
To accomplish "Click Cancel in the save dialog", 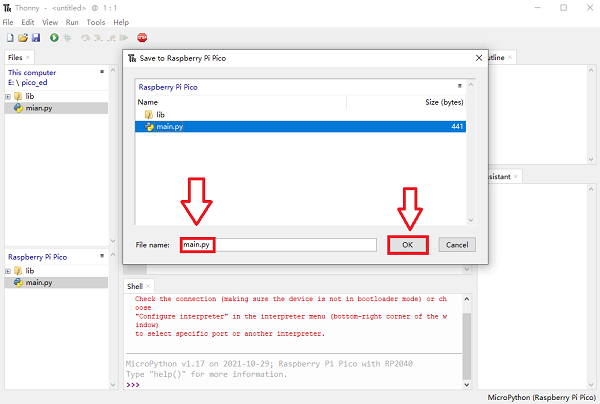I will tap(457, 245).
